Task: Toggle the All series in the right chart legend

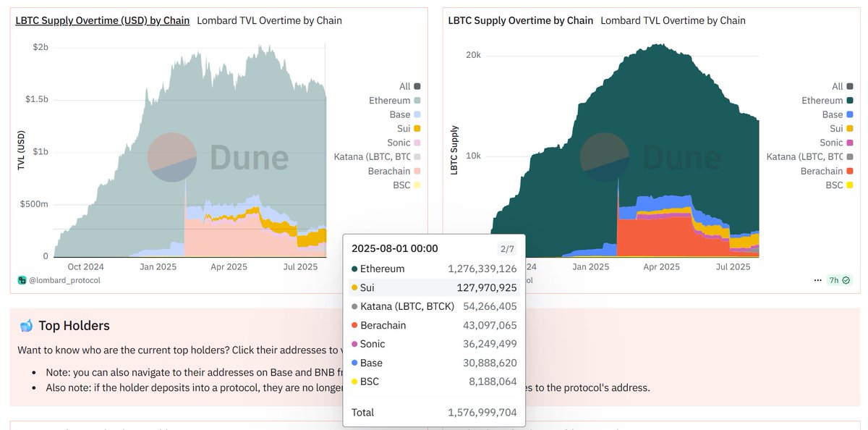Action: point(842,87)
